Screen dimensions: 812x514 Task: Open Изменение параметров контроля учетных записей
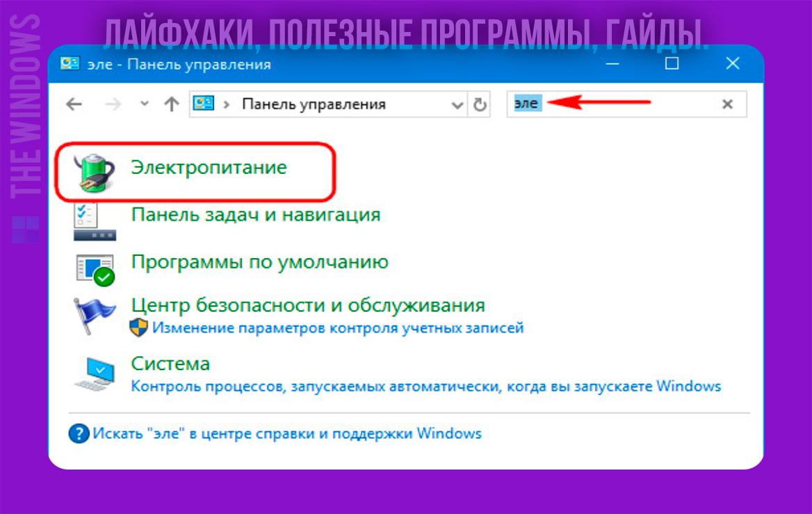338,328
